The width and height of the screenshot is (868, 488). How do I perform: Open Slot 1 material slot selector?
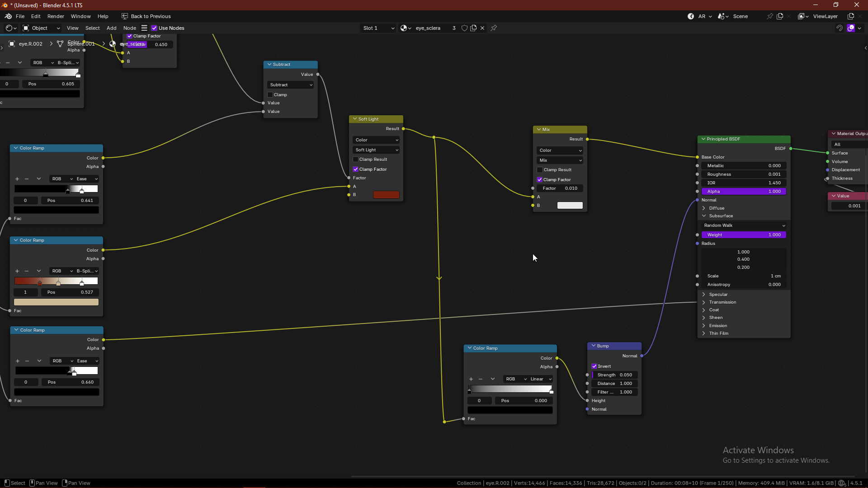click(x=378, y=28)
